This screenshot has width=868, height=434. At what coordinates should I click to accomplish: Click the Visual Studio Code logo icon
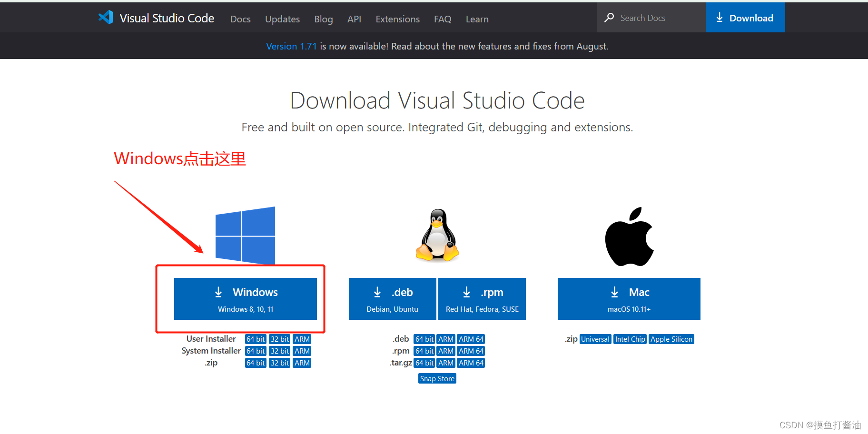tap(106, 18)
